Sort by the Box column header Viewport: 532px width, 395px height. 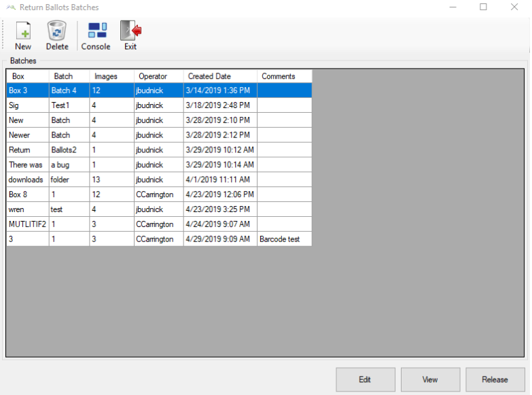click(x=28, y=76)
